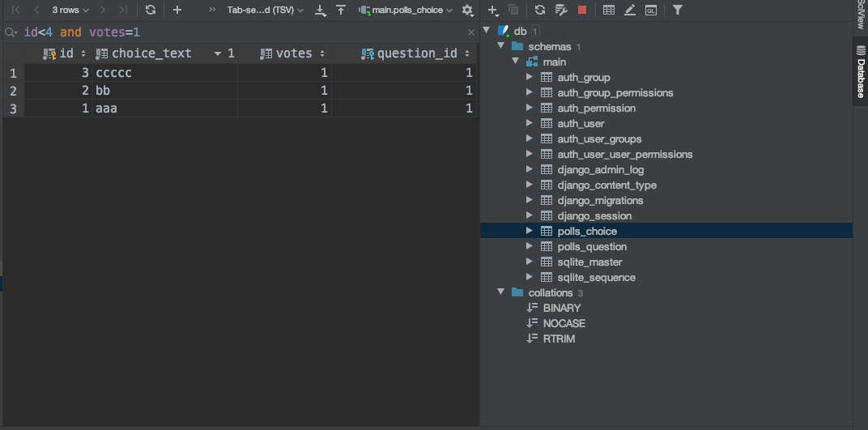Open Tab-separated (TSV) extractor dropdown
The height and width of the screenshot is (430, 868).
point(265,10)
